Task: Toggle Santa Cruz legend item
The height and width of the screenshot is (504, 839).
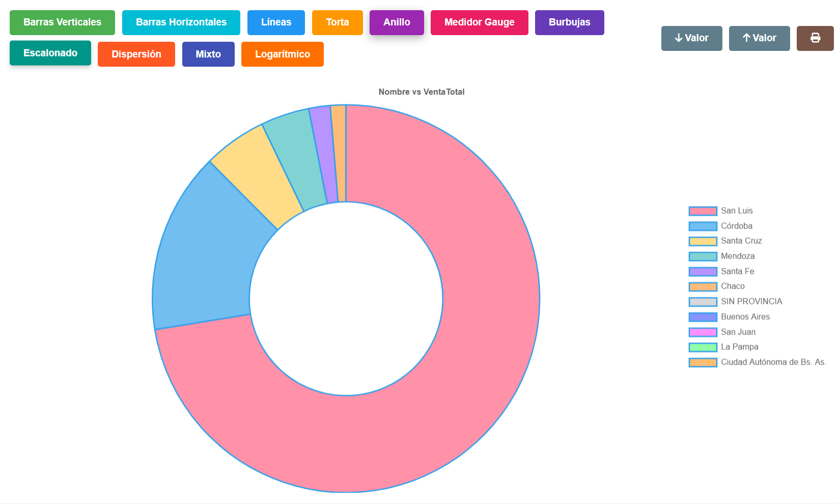Action: coord(741,241)
